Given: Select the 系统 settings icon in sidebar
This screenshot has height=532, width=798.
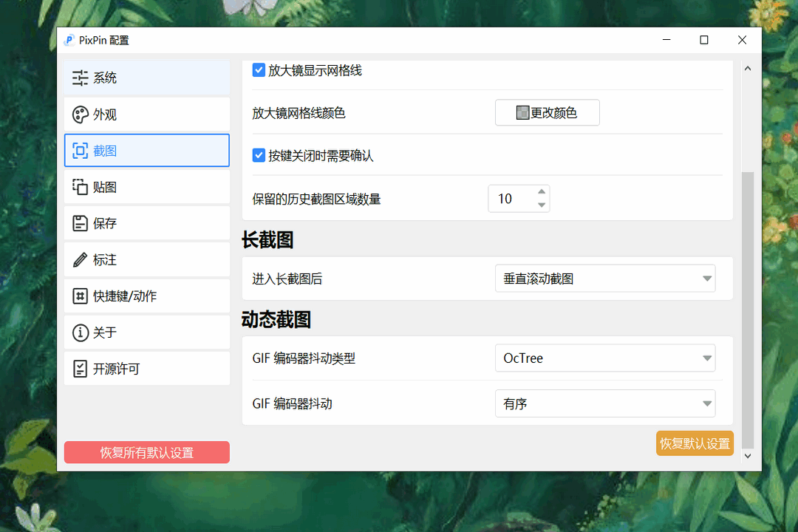Looking at the screenshot, I should [80, 77].
